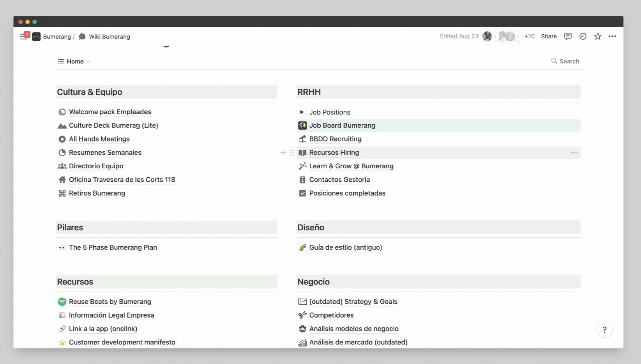641x364 pixels.
Task: Click the Link a la app link icon
Action: [62, 329]
